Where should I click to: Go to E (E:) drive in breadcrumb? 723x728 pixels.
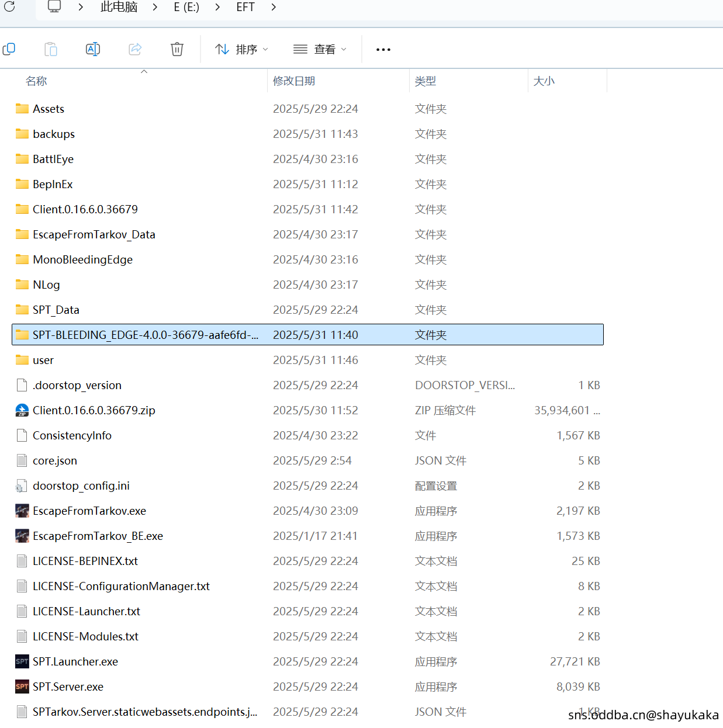click(x=186, y=7)
